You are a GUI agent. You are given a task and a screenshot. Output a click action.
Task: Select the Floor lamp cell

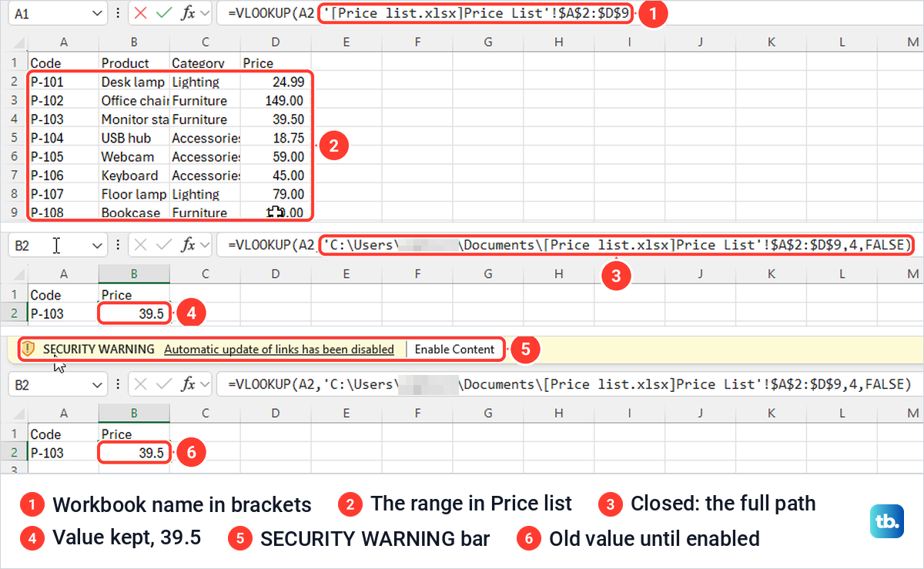134,194
